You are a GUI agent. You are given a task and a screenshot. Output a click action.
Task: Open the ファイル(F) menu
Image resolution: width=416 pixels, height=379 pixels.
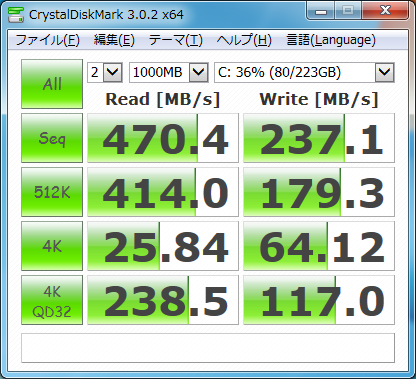[47, 40]
